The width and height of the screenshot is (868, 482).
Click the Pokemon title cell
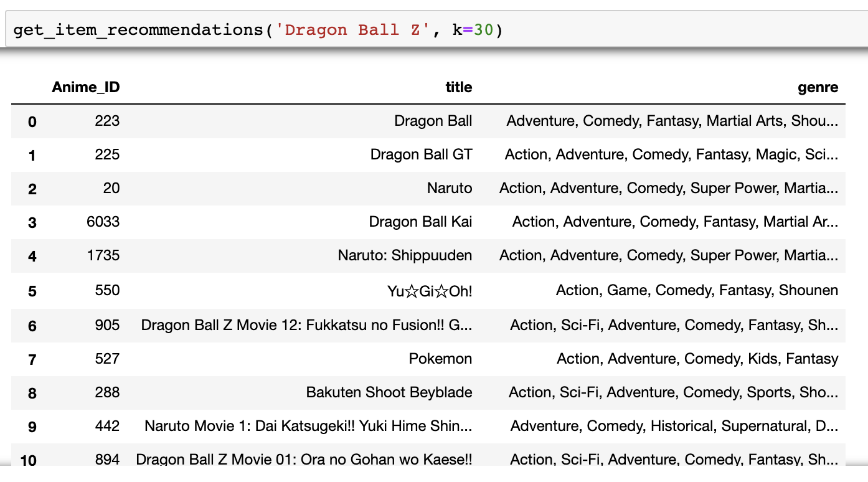coord(440,359)
